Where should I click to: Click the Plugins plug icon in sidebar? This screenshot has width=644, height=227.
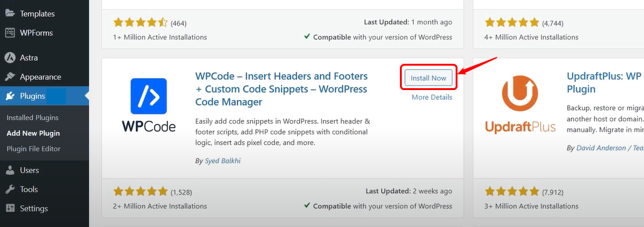[x=10, y=96]
